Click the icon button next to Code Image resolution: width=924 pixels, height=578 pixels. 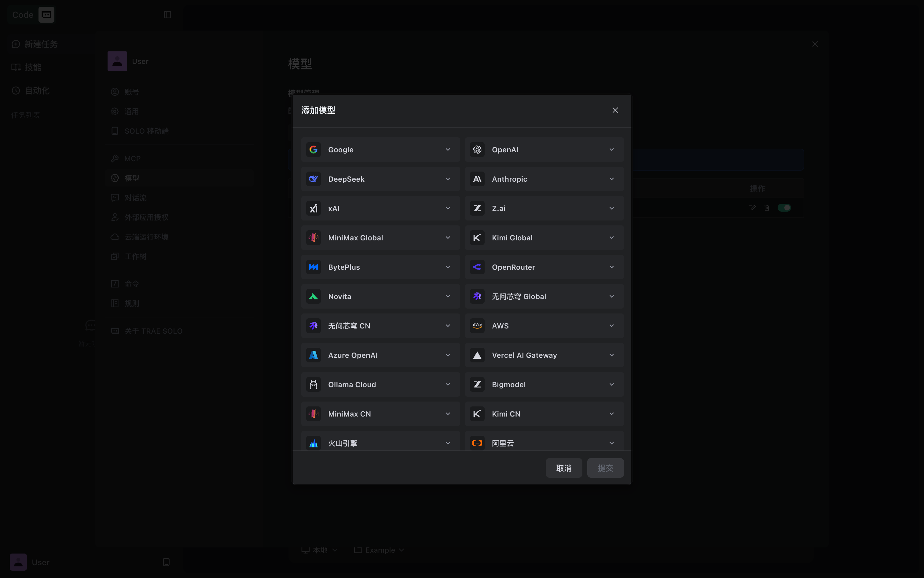(46, 15)
